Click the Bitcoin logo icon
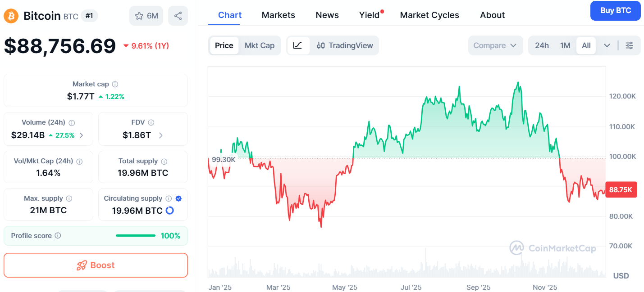 tap(11, 16)
